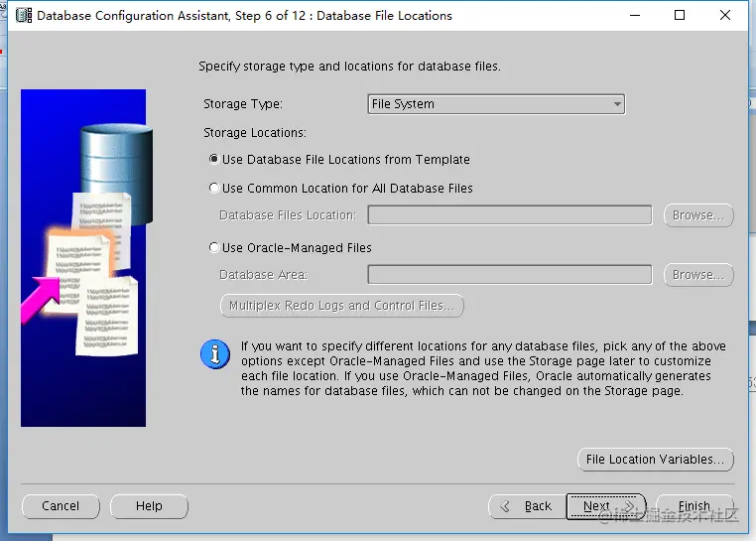Viewport: 756px width, 541px height.
Task: Click the database cylinder illustration
Action: click(116, 174)
